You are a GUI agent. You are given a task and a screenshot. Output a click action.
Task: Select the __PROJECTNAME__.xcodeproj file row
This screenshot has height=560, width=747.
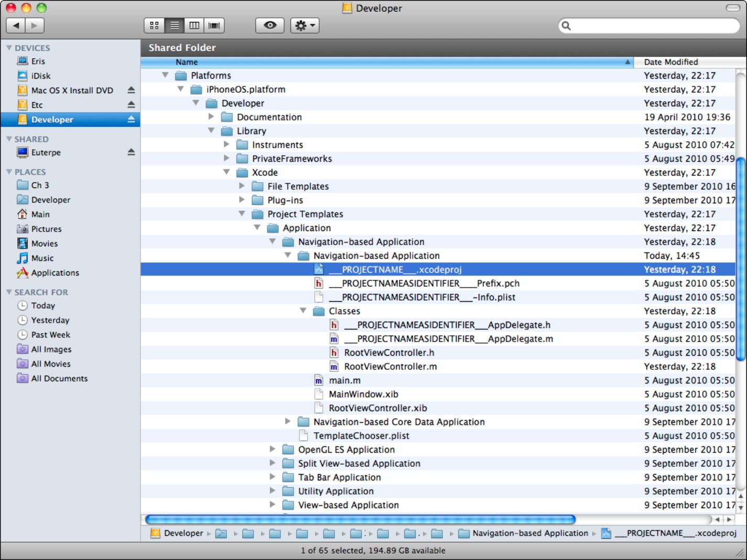(438, 269)
